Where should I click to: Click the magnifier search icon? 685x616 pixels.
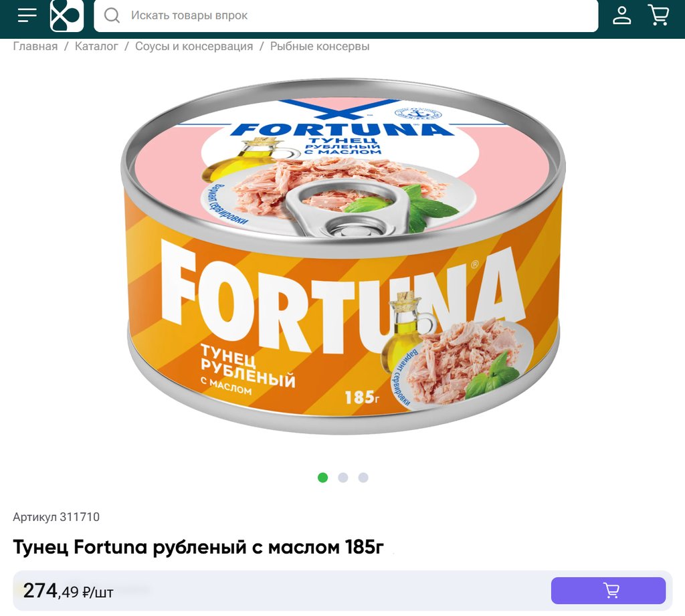click(112, 15)
